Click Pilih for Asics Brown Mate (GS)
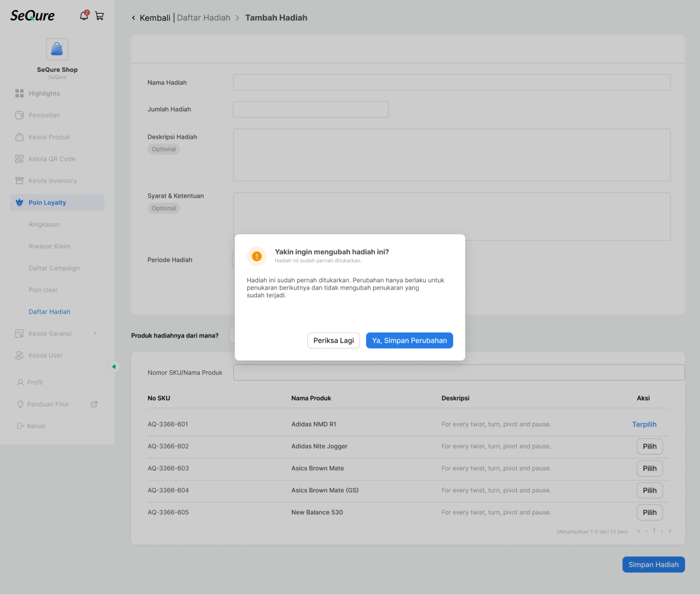The width and height of the screenshot is (700, 595). (650, 491)
